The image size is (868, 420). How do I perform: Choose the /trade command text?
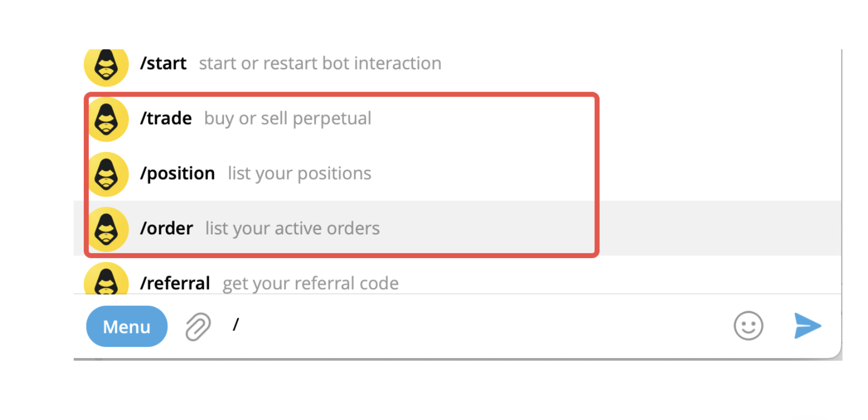(166, 119)
